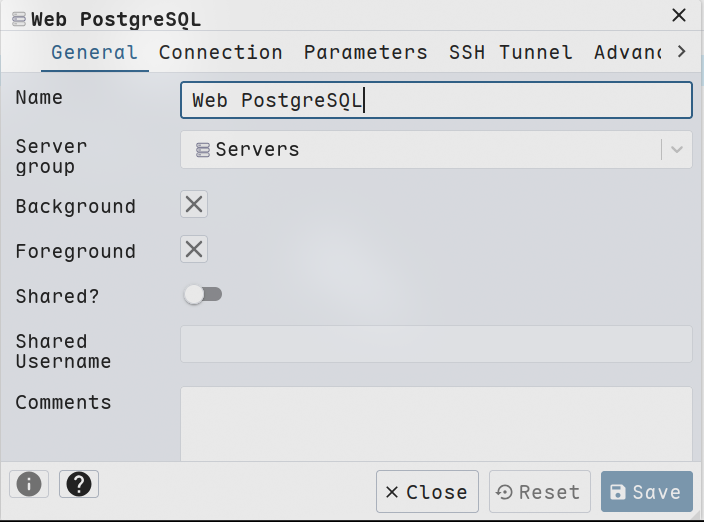The height and width of the screenshot is (522, 704).
Task: Click the Servers group icon in dropdown
Action: pyautogui.click(x=203, y=150)
